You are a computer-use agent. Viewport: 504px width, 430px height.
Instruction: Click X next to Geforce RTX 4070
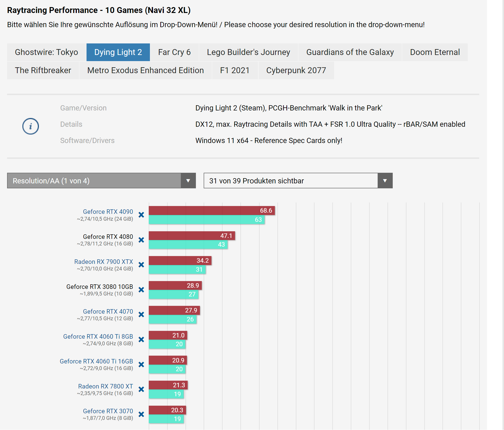click(141, 315)
